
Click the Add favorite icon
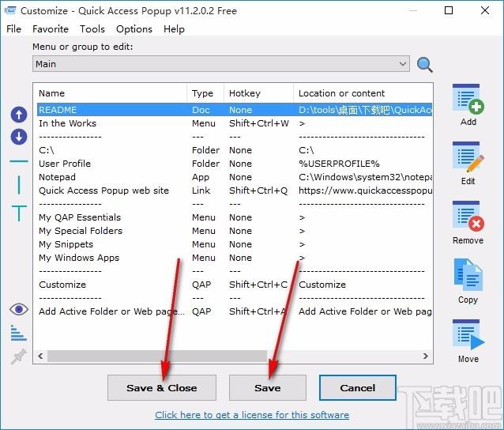[x=468, y=100]
